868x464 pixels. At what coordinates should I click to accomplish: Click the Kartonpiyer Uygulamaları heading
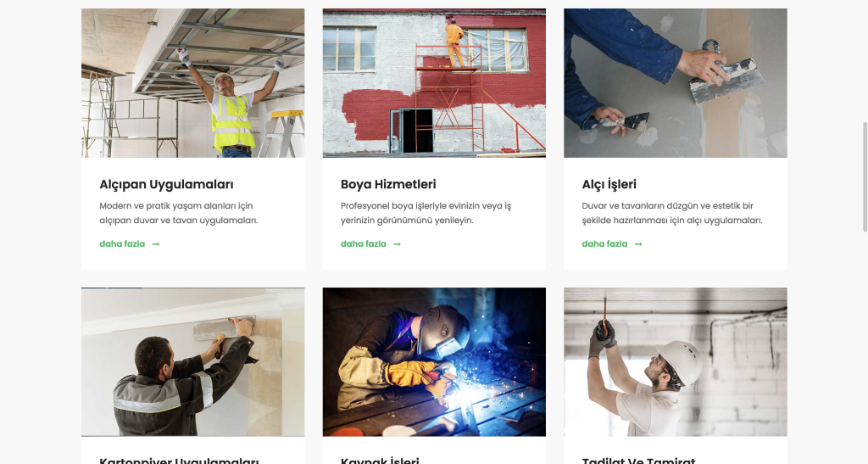pyautogui.click(x=180, y=460)
